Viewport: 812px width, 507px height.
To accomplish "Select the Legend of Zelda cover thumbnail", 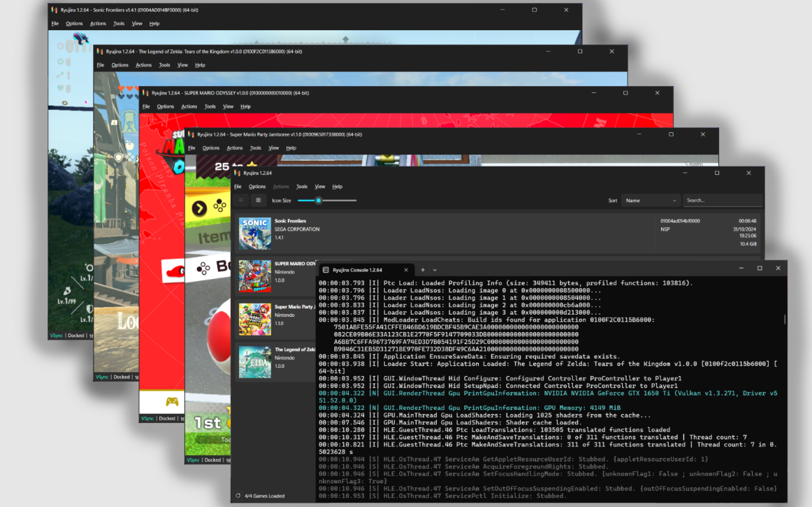I will point(255,362).
